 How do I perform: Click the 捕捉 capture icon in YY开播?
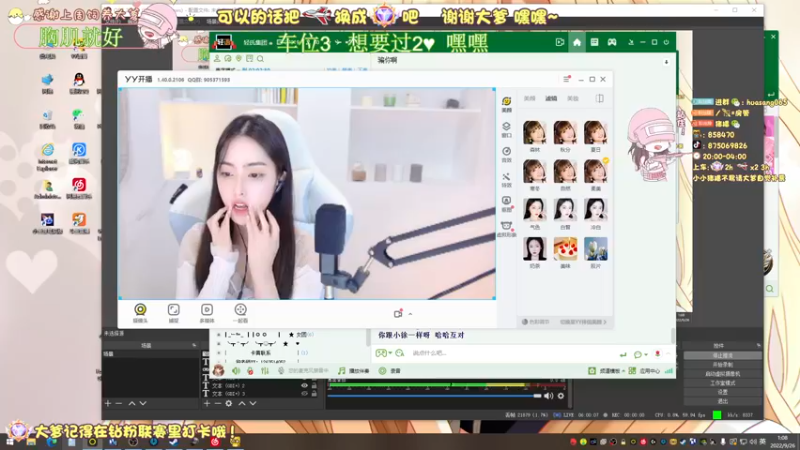click(173, 310)
